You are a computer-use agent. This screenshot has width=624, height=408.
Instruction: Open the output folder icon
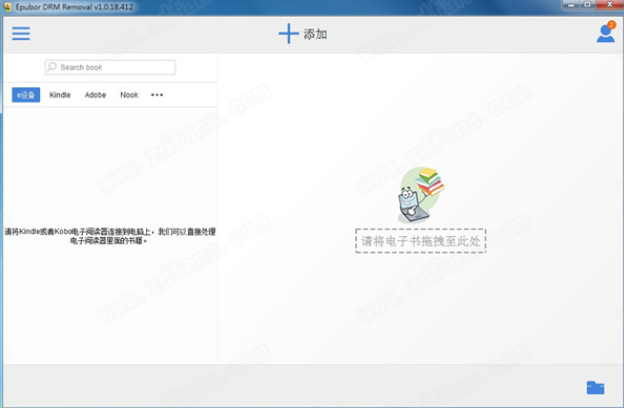click(x=596, y=388)
